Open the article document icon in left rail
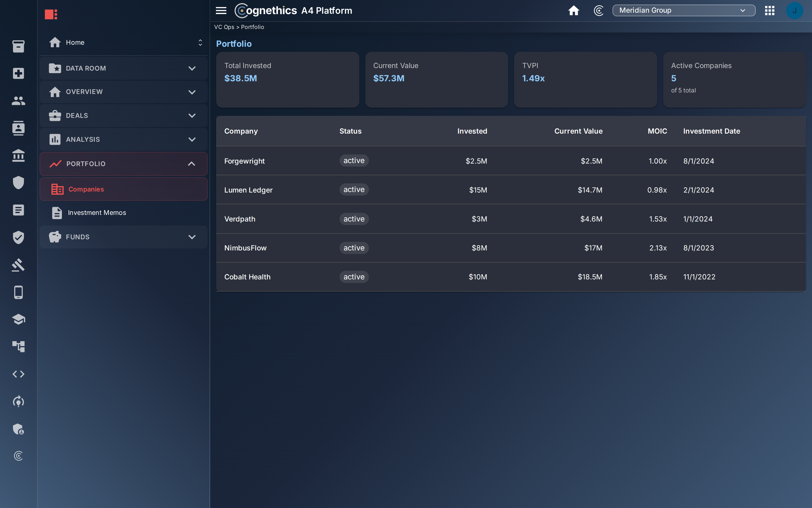 [19, 210]
